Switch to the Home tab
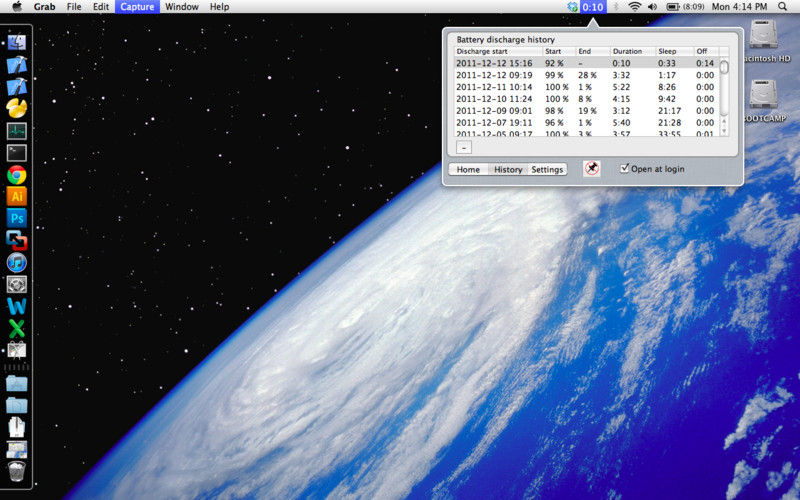This screenshot has width=800, height=500. (468, 169)
